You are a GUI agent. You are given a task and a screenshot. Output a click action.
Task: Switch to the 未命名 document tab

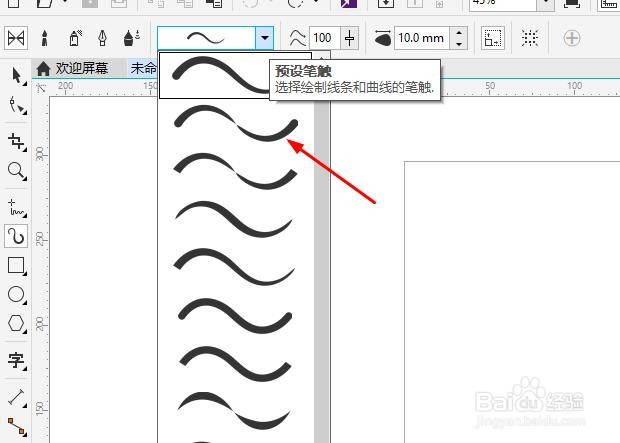click(x=143, y=68)
